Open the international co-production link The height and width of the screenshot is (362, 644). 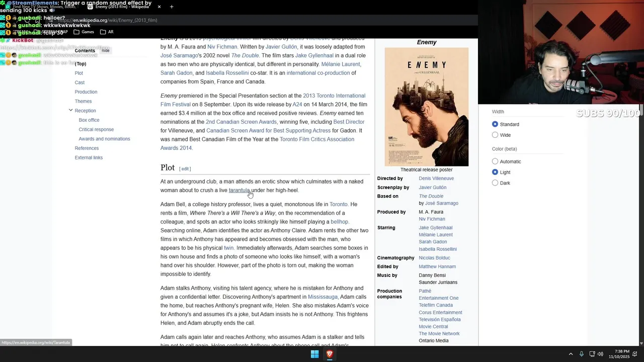coord(318,73)
